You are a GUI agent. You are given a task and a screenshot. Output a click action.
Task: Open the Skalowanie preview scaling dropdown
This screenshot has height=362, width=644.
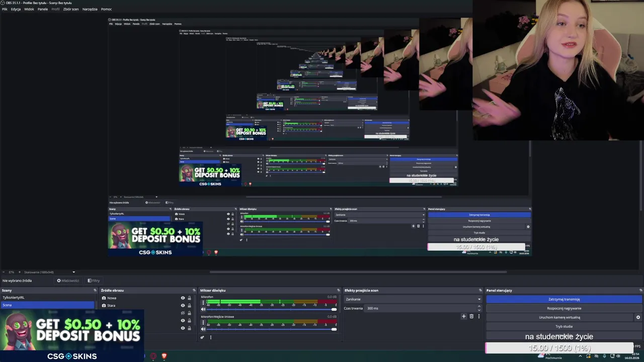49,272
